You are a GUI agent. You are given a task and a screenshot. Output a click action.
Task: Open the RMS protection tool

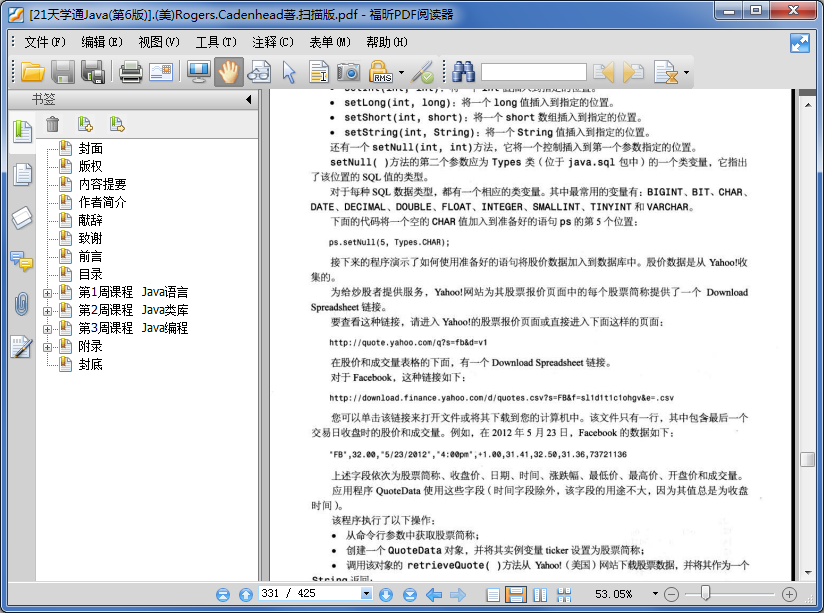(382, 71)
